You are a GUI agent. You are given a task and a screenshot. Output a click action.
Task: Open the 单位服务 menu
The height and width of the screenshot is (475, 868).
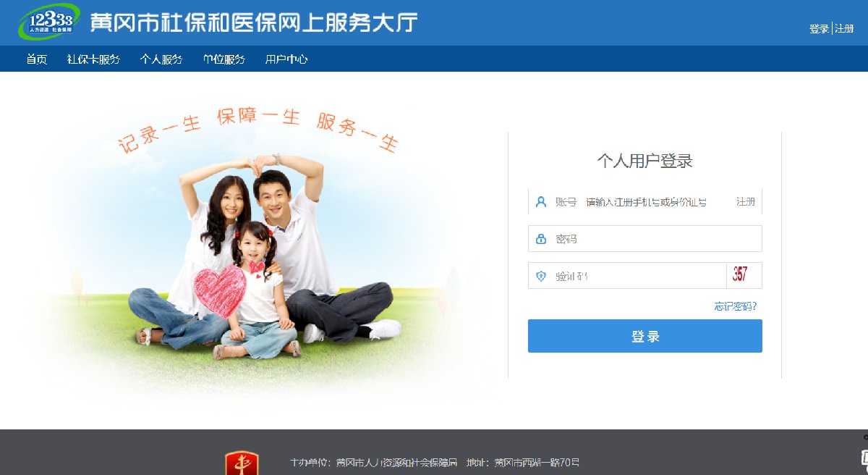click(224, 59)
